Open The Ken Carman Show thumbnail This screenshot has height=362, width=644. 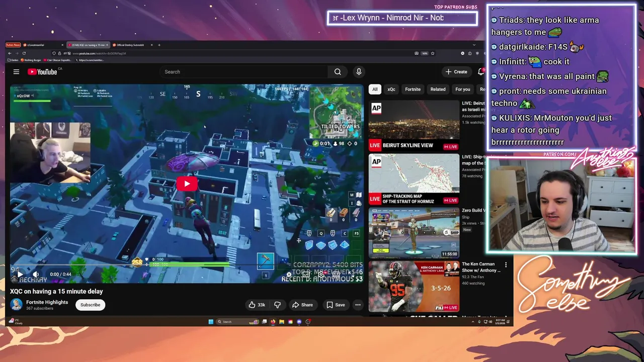coord(414,287)
